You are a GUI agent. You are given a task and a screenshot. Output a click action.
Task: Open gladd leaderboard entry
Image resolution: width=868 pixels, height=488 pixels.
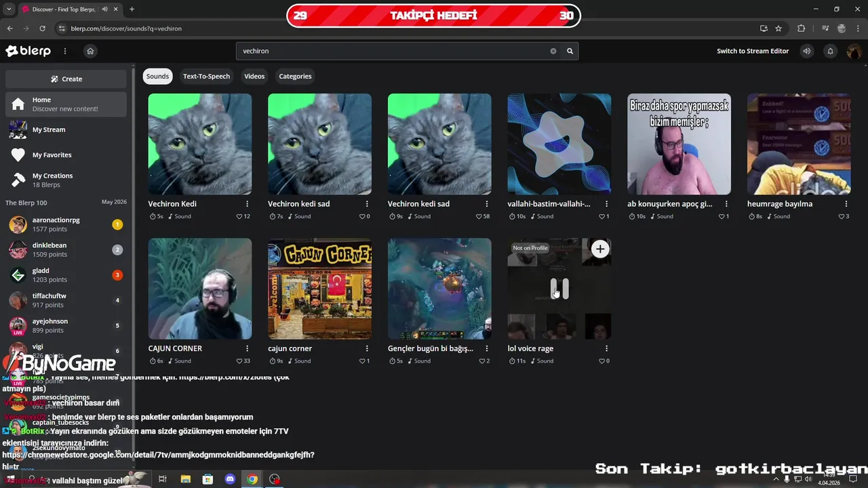point(66,275)
